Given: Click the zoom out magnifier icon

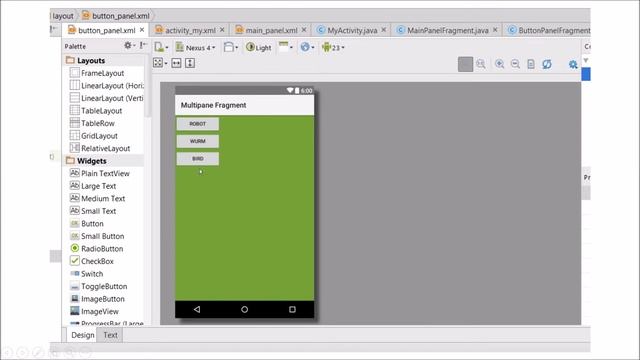Looking at the screenshot, I should [515, 64].
